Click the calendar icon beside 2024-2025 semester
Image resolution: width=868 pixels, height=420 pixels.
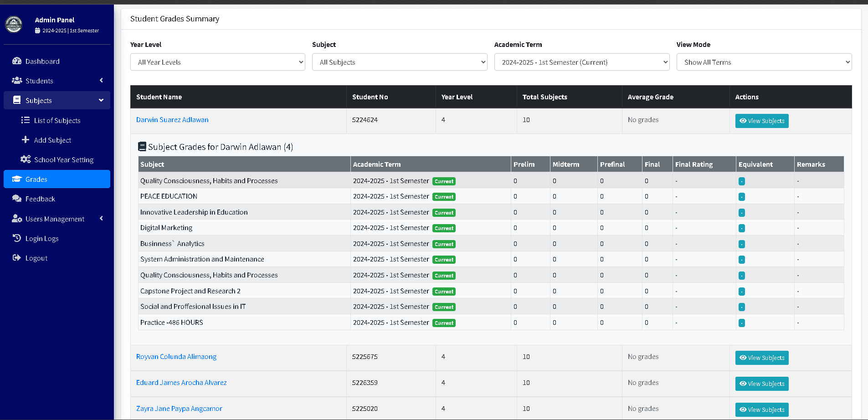[37, 31]
